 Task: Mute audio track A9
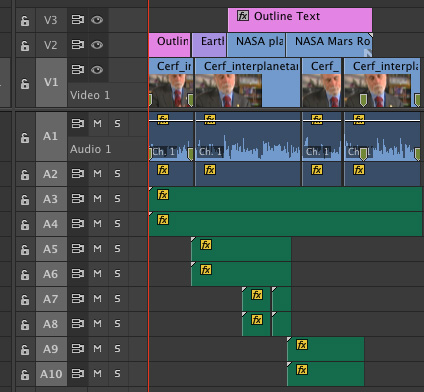click(97, 348)
